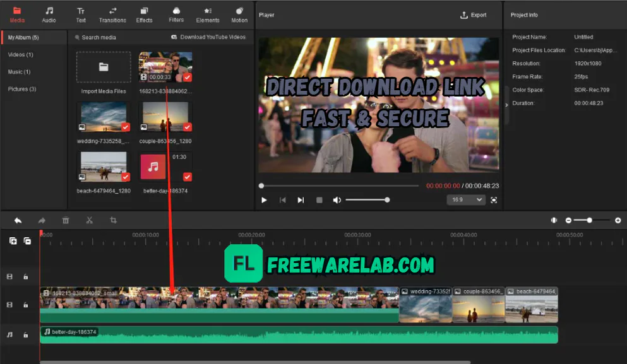Click the trash icon to delete selection
This screenshot has width=627, height=364.
(66, 220)
